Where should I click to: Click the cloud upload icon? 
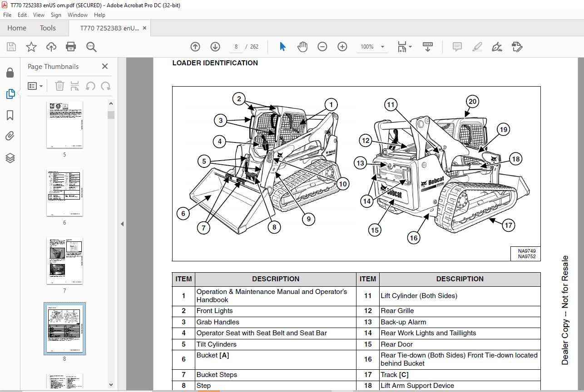point(51,47)
